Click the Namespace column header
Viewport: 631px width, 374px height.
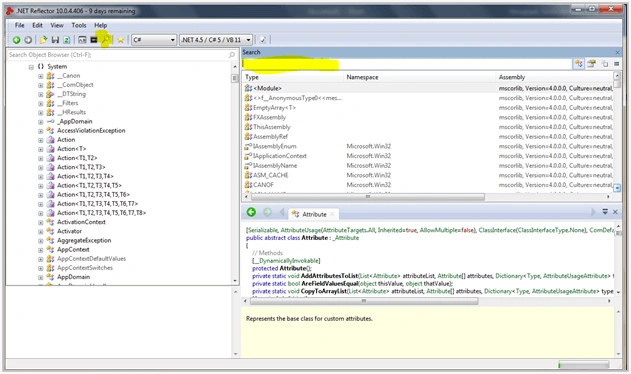[419, 77]
